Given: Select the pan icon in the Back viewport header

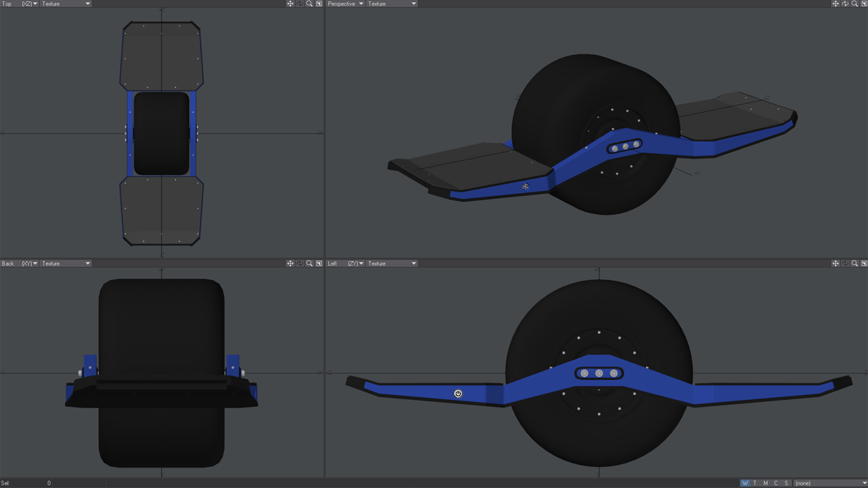Looking at the screenshot, I should click(290, 263).
